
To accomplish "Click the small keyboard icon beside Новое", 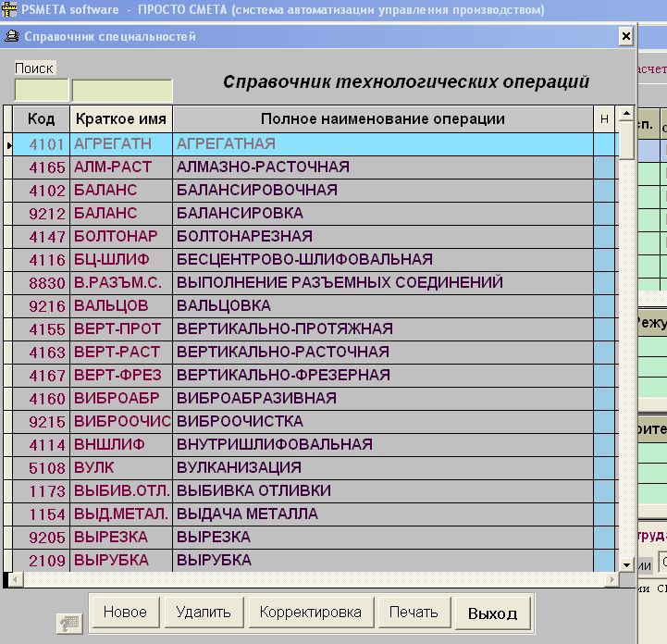I will (x=68, y=623).
